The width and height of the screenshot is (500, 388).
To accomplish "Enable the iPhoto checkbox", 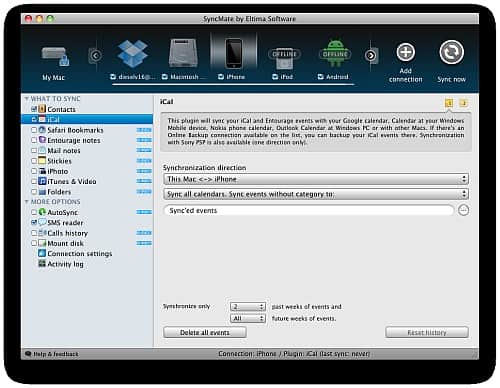I will point(34,171).
